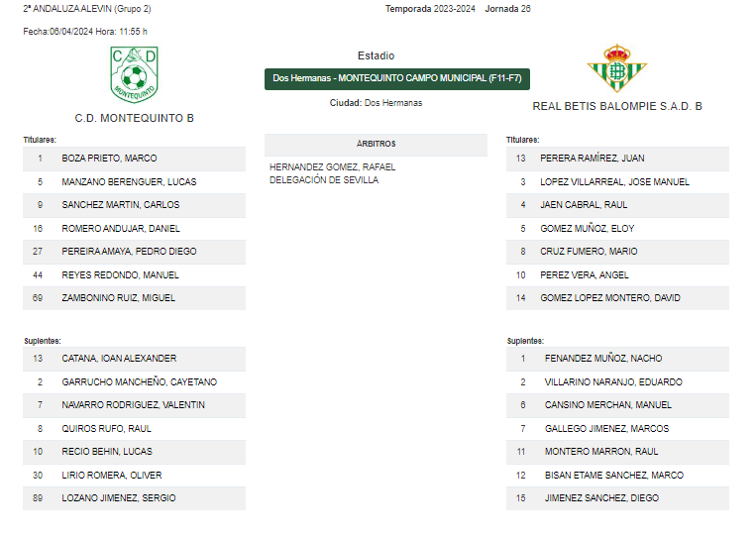Select substitute FENANDEZ MUÑOZ, NACHO
The image size is (756, 537).
point(617,359)
